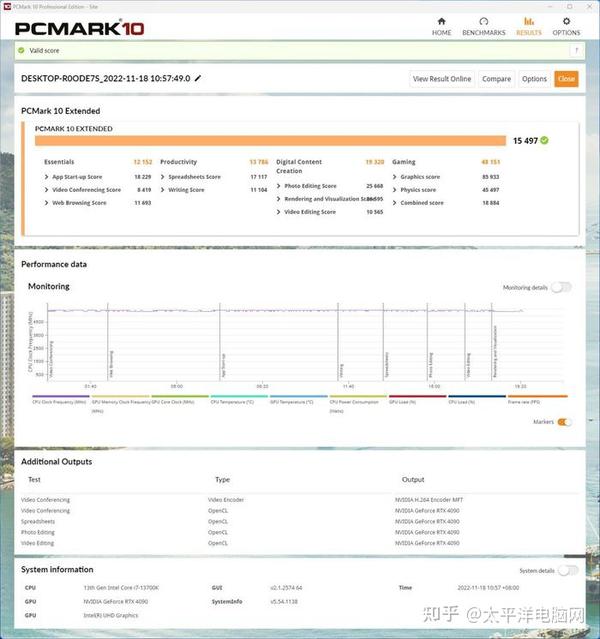Image resolution: width=600 pixels, height=639 pixels.
Task: Go to Home via house icon
Action: [x=441, y=21]
